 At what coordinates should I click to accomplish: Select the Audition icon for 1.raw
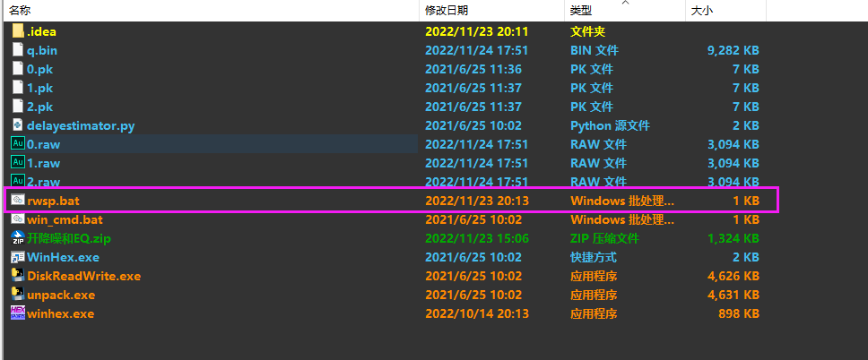pyautogui.click(x=18, y=163)
